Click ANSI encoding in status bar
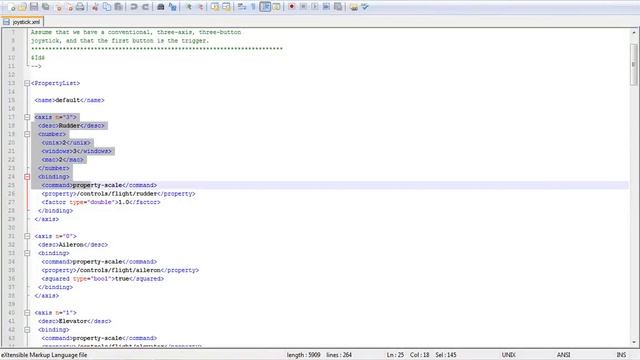 coord(563,355)
